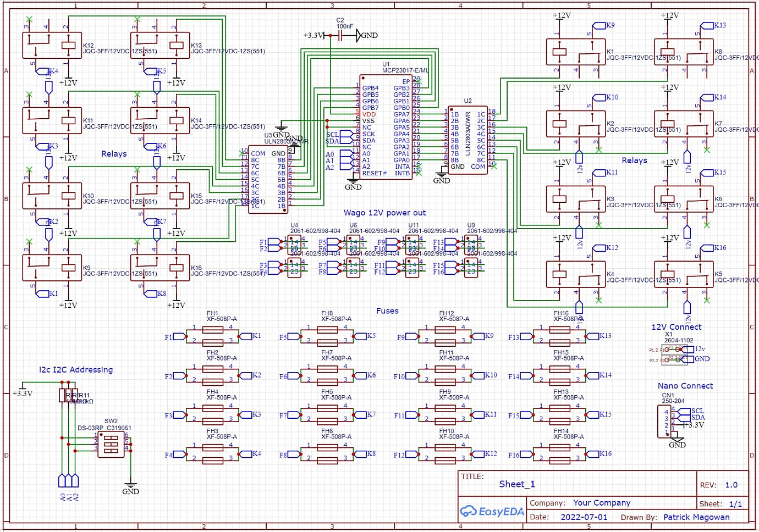Click relay K12 JQC-3FF symbol top left
Image resolution: width=759 pixels, height=532 pixels.
coord(52,44)
